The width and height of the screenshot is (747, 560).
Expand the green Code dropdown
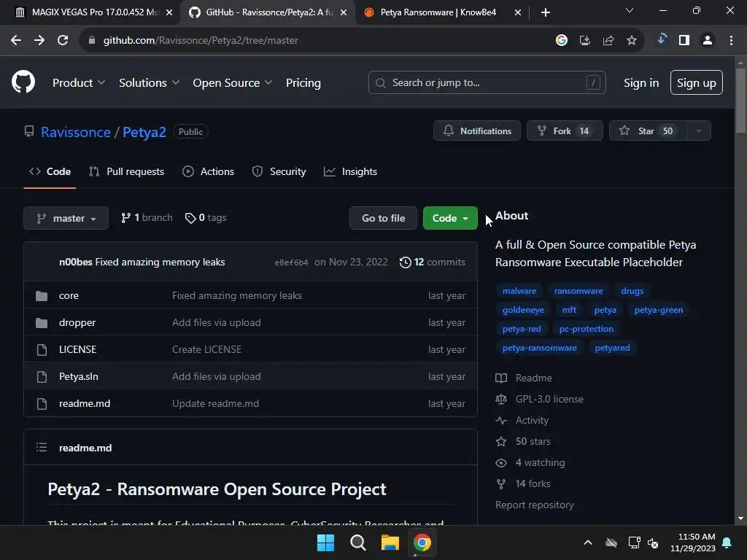(450, 218)
